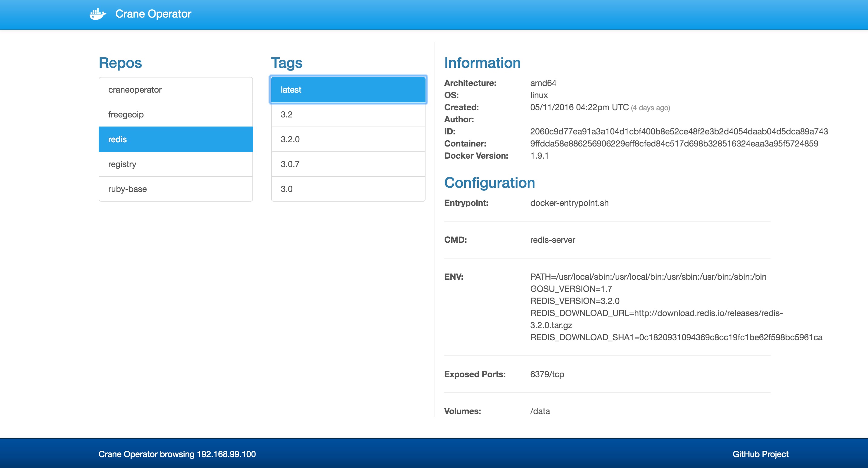Click the docker-entrypoint.sh entrypoint value
The width and height of the screenshot is (868, 468).
coord(569,203)
